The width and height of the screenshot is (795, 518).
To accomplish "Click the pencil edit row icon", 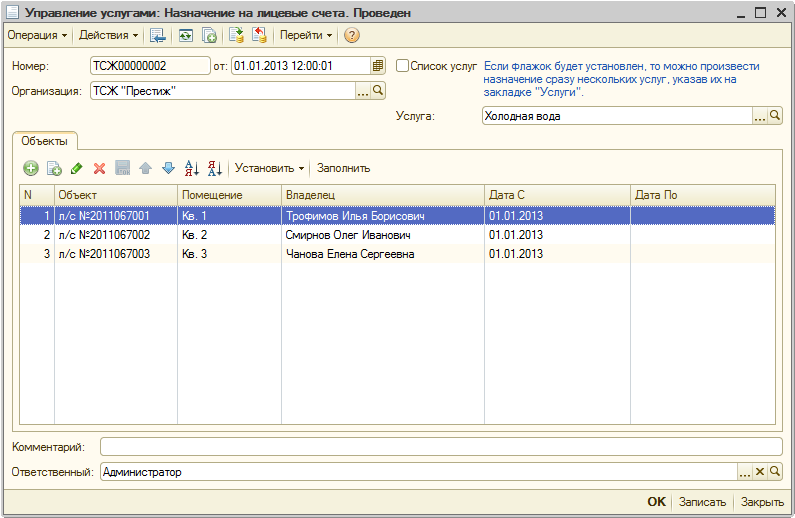I will point(76,168).
